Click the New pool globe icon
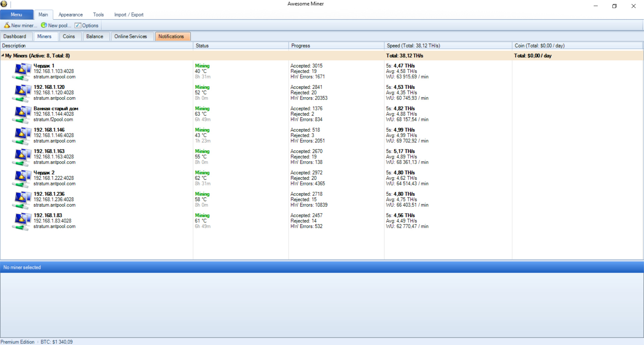Screen dimensions: 644x345 [x=44, y=25]
